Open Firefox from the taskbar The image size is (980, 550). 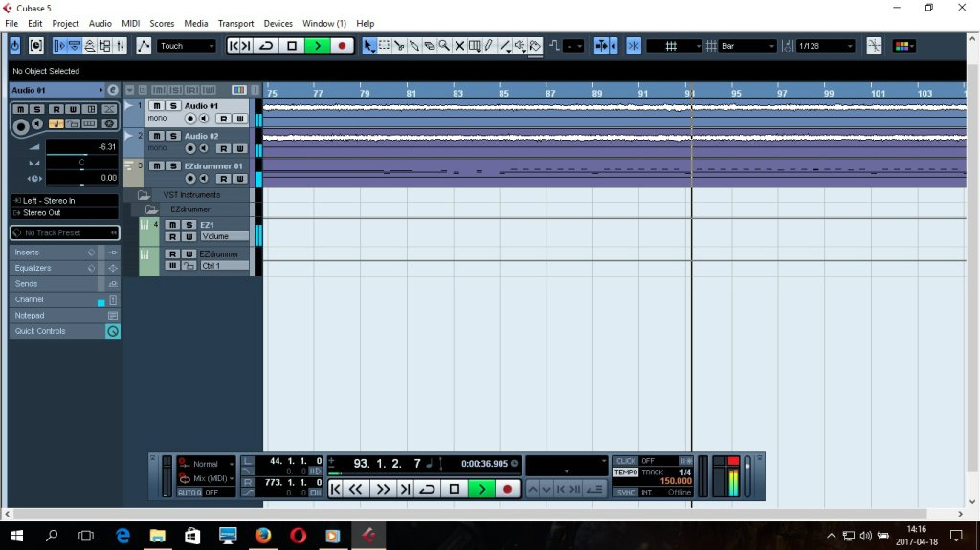(x=262, y=536)
